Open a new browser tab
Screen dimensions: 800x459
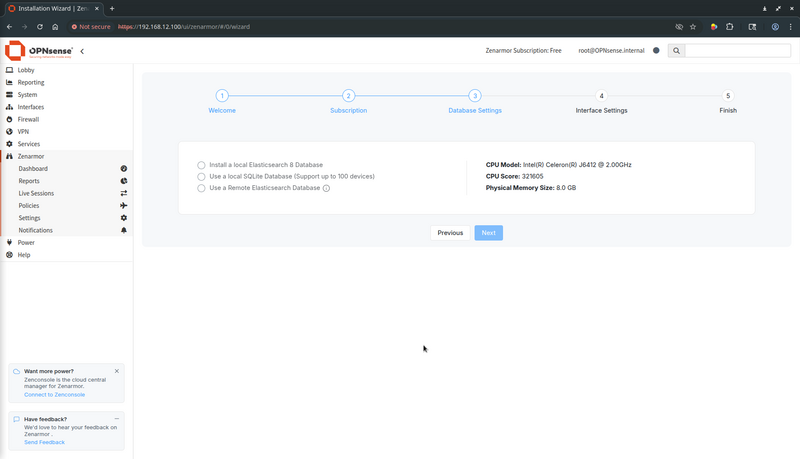click(x=112, y=8)
